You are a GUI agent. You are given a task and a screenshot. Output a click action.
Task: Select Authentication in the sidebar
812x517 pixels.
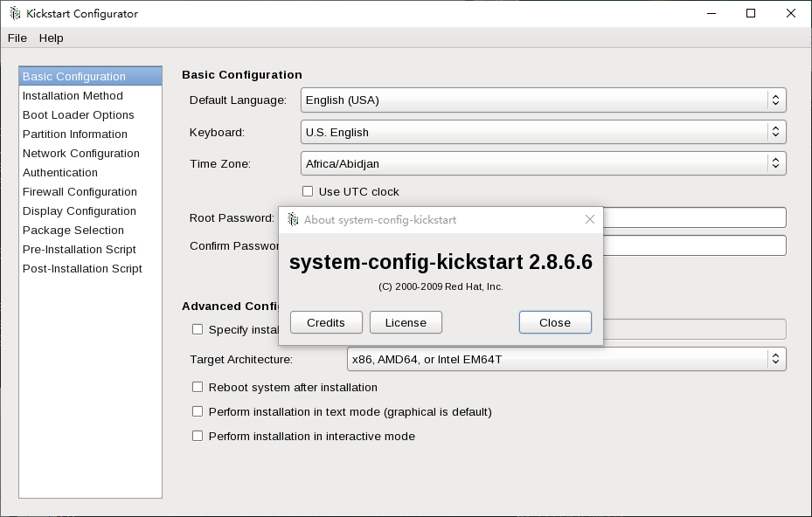pyautogui.click(x=91, y=172)
